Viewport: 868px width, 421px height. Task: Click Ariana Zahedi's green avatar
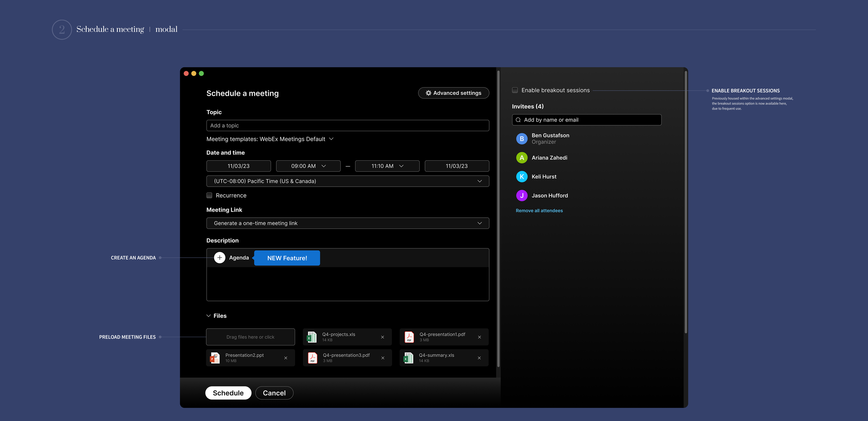[x=521, y=158]
